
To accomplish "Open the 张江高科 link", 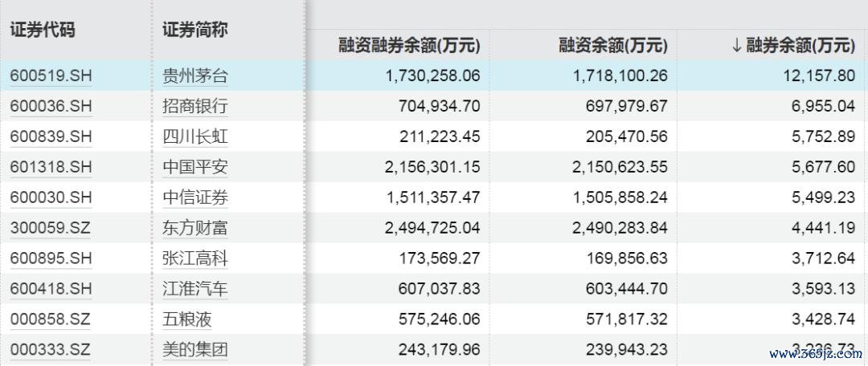I will pyautogui.click(x=194, y=258).
